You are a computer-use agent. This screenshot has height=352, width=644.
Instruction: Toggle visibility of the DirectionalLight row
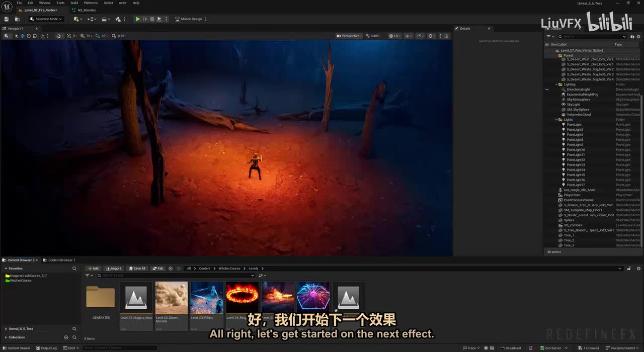(547, 90)
